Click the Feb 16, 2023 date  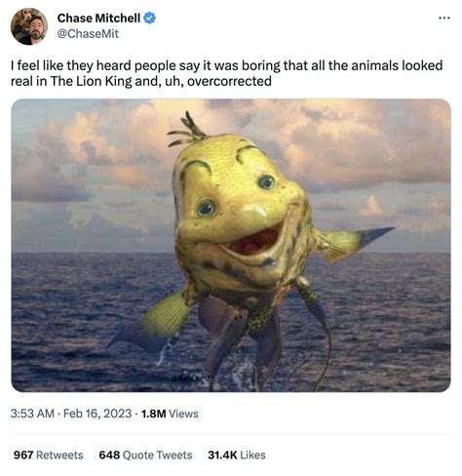(x=97, y=414)
